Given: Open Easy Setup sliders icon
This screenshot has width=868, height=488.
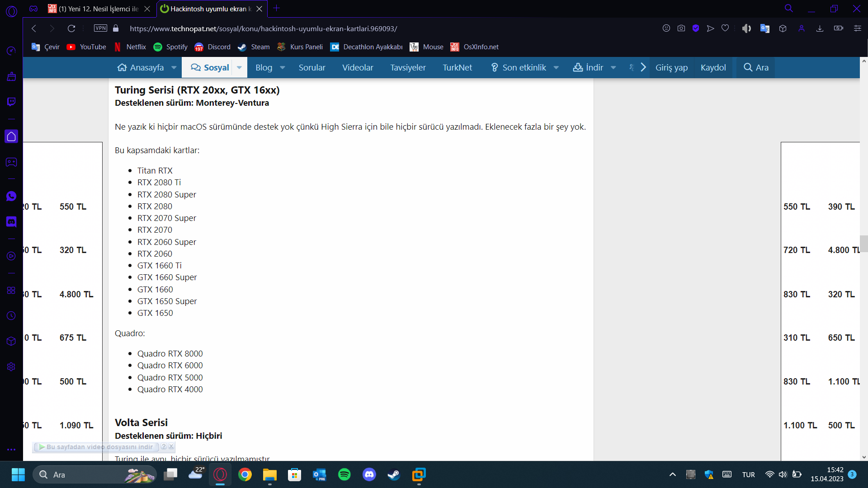Looking at the screenshot, I should (x=857, y=28).
